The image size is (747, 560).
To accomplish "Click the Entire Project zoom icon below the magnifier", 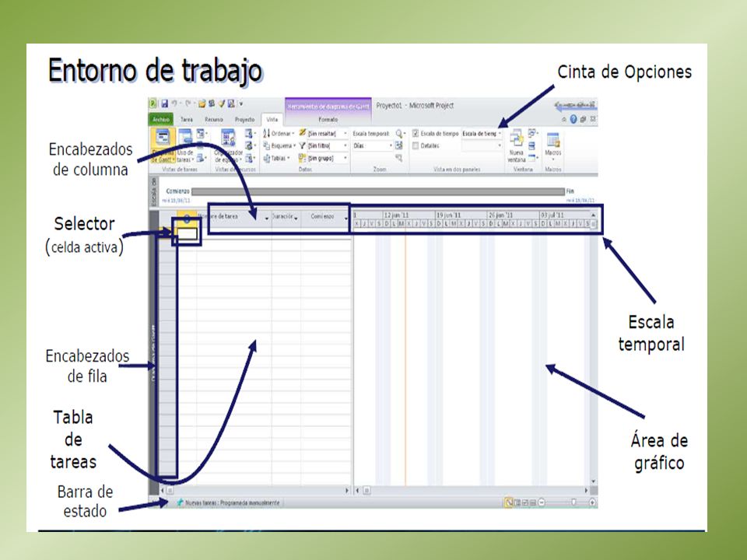I will [399, 145].
